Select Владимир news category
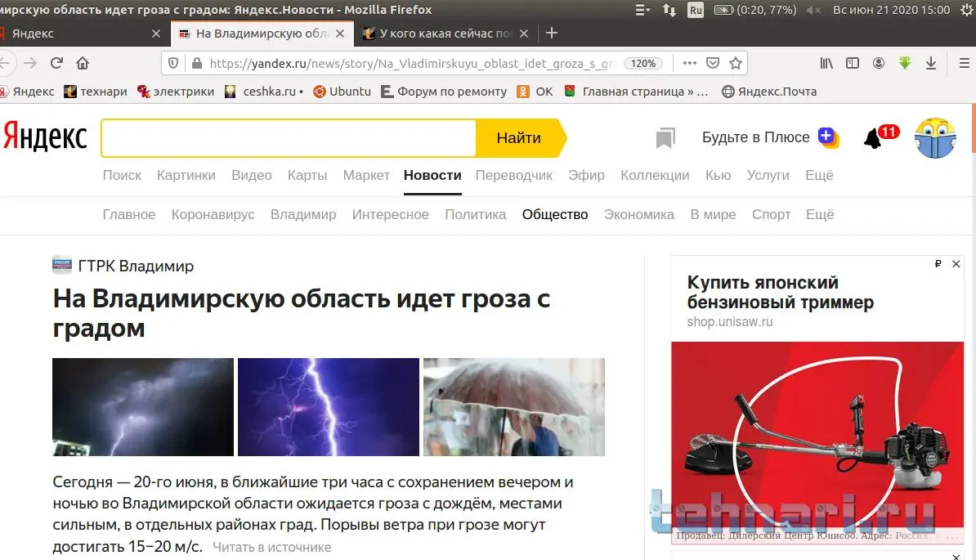The width and height of the screenshot is (976, 560). point(303,215)
